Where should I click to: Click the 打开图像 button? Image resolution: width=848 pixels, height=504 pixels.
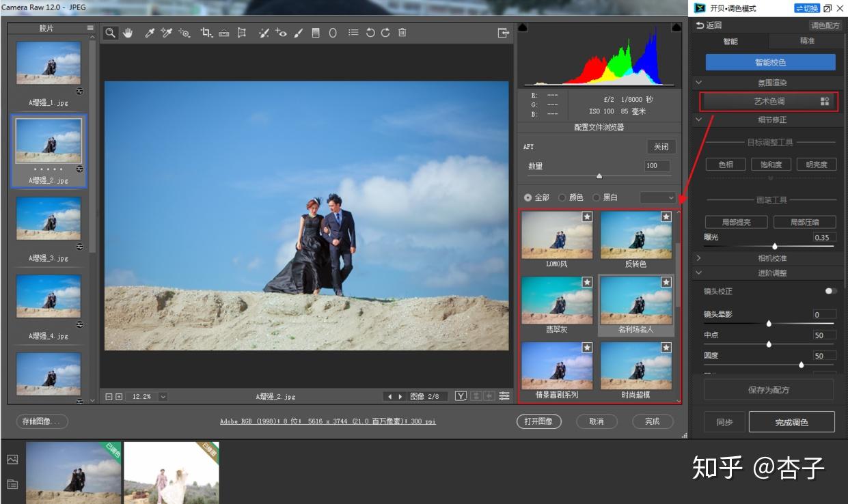pyautogui.click(x=538, y=421)
